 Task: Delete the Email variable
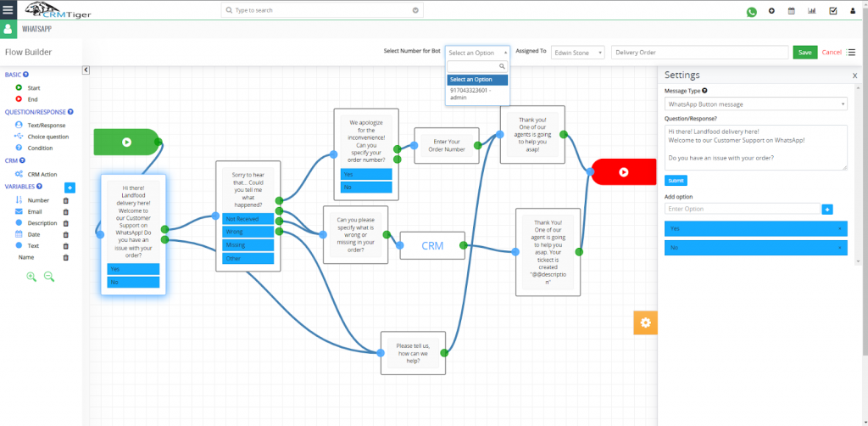pos(66,211)
